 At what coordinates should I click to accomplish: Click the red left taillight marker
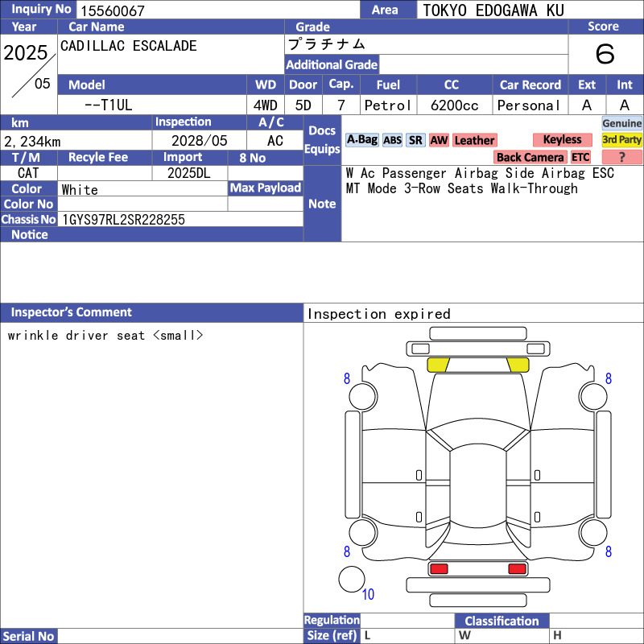pos(438,569)
